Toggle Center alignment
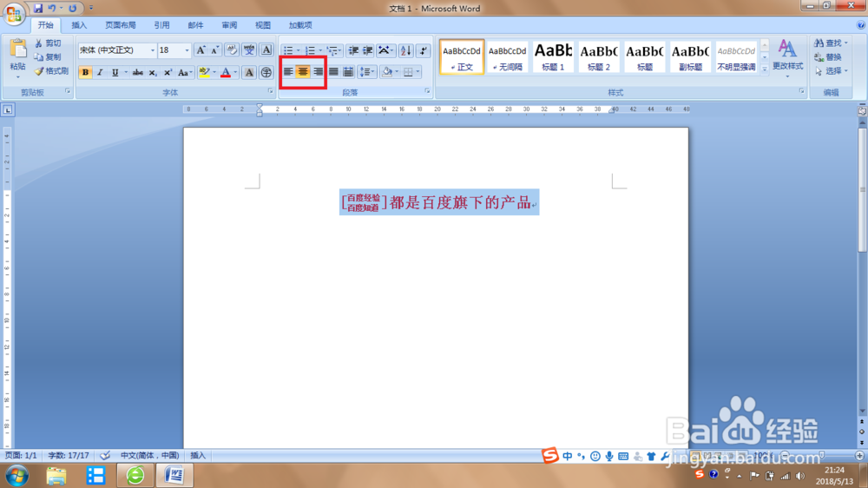This screenshot has width=868, height=488. click(x=303, y=71)
